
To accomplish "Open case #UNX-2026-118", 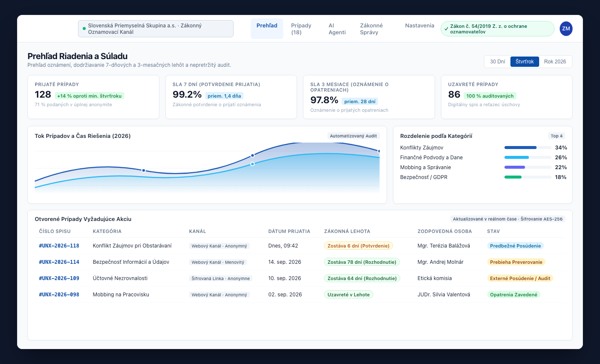I will click(x=59, y=246).
